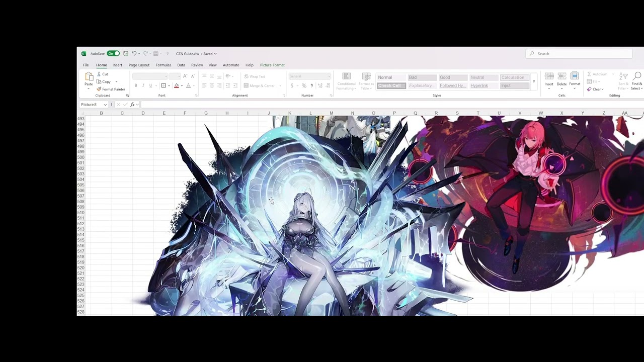This screenshot has height=362, width=644.
Task: Expand the cell Styles gallery
Action: 534,82
